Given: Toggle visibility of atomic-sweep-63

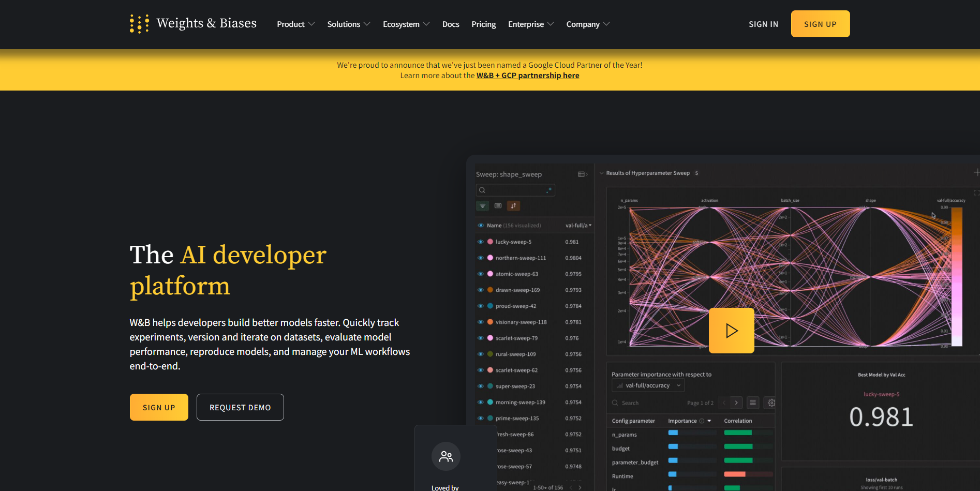Looking at the screenshot, I should click(481, 274).
